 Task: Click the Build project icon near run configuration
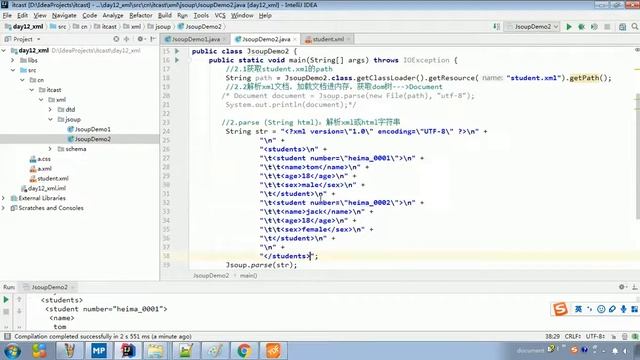[x=496, y=27]
